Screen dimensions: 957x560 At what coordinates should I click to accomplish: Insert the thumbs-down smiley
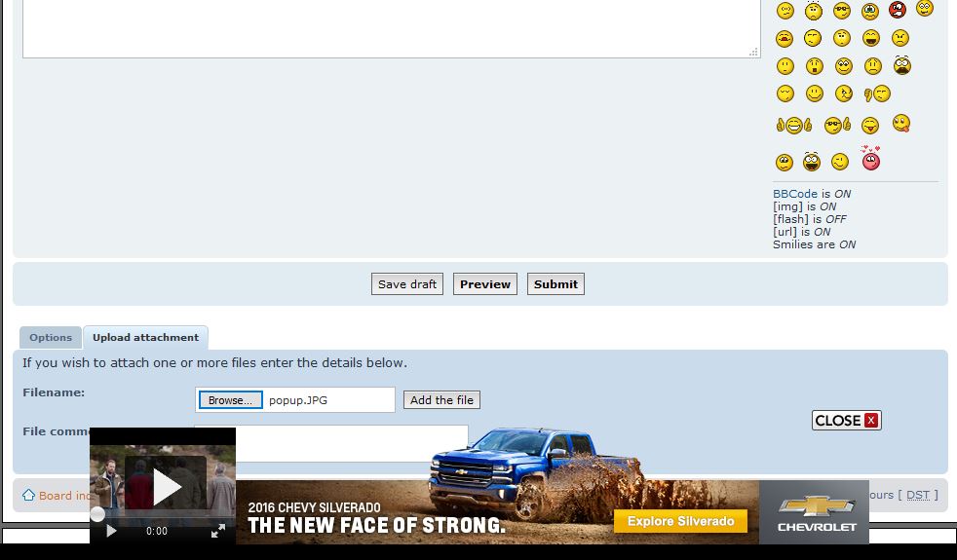877,94
